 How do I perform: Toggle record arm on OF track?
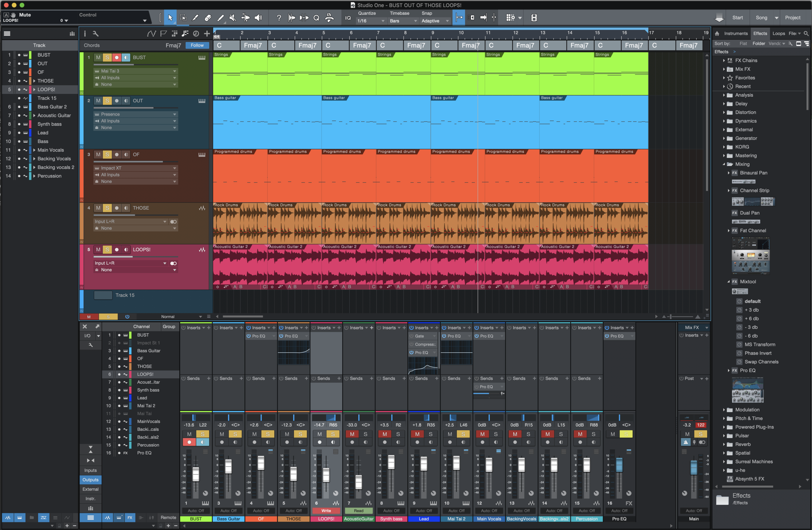coord(117,154)
